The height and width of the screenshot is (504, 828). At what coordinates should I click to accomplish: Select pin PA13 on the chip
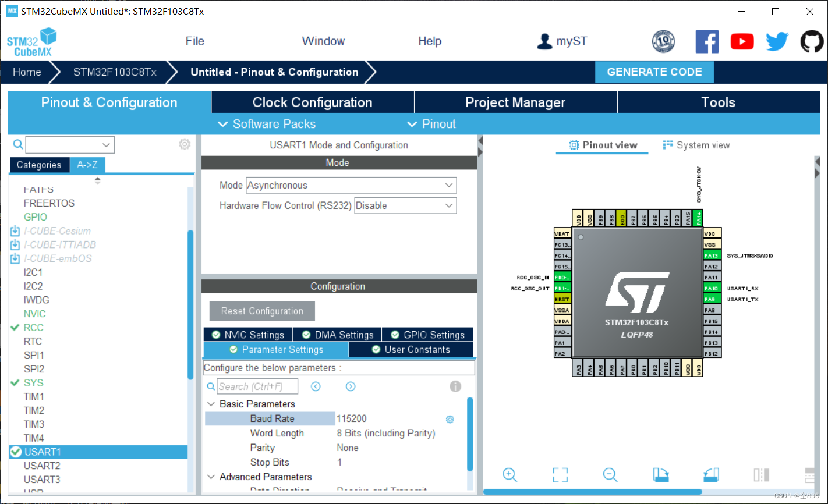pos(711,255)
